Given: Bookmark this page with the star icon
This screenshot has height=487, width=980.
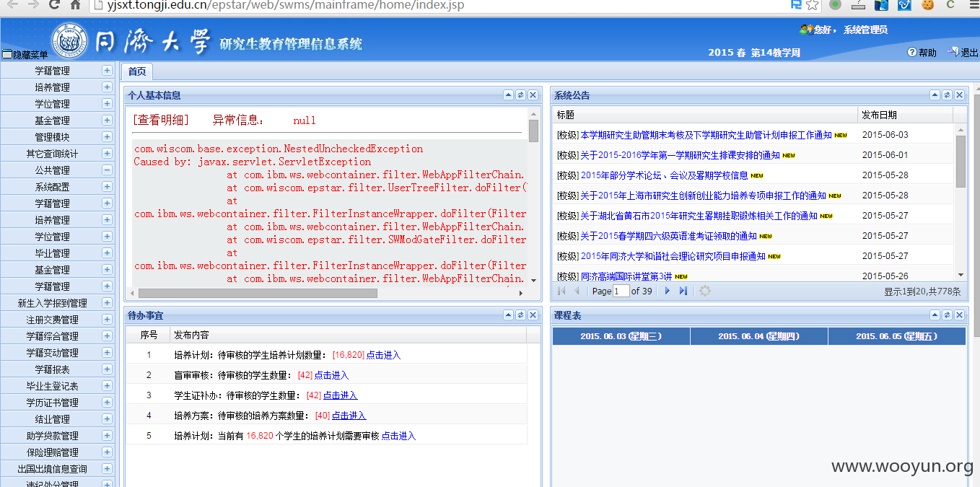Looking at the screenshot, I should (813, 5).
